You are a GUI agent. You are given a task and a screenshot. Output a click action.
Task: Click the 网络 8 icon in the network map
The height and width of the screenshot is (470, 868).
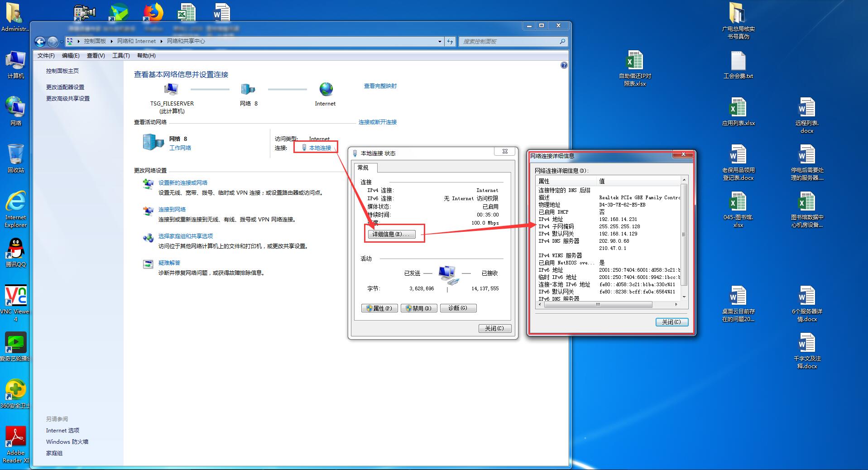pyautogui.click(x=248, y=89)
